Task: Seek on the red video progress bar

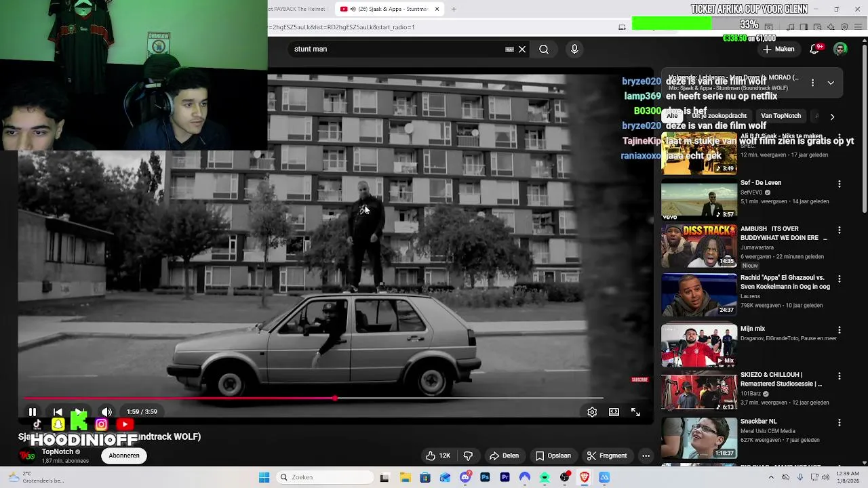Action: [x=313, y=399]
